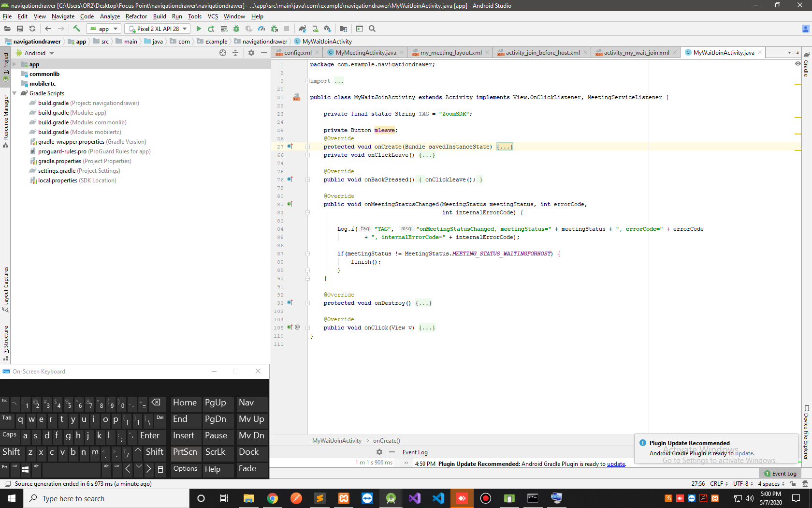Click the update link in the Event Log message
The width and height of the screenshot is (812, 508).
pos(616,464)
